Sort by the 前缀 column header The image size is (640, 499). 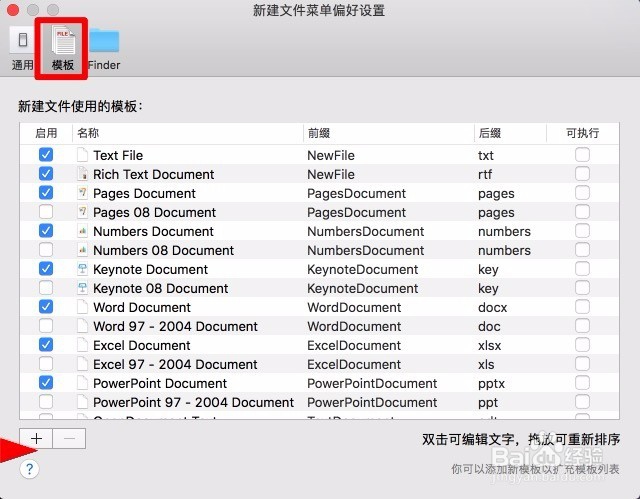click(389, 133)
